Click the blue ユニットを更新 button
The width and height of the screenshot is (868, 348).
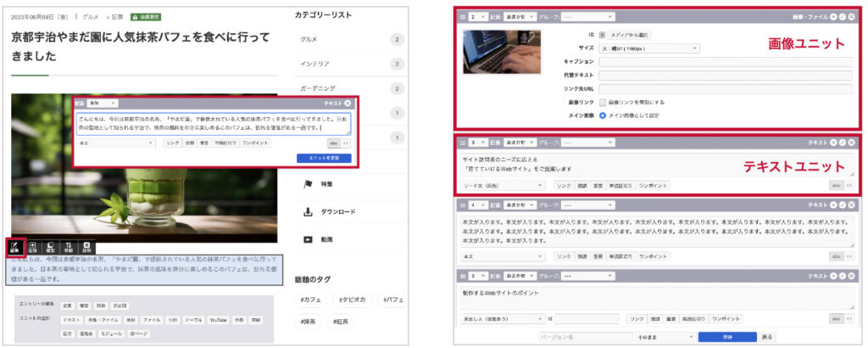point(324,158)
